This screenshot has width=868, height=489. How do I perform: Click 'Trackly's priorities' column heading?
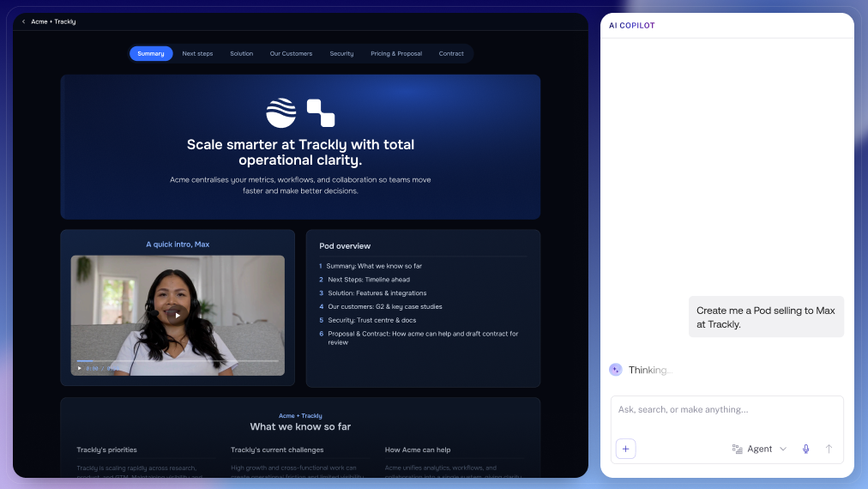107,450
